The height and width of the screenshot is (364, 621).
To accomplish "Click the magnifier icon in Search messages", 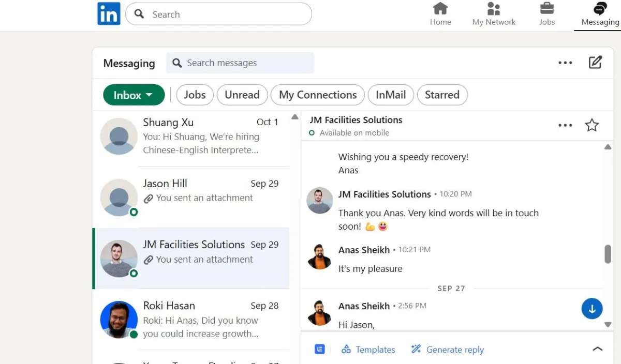I will point(177,63).
